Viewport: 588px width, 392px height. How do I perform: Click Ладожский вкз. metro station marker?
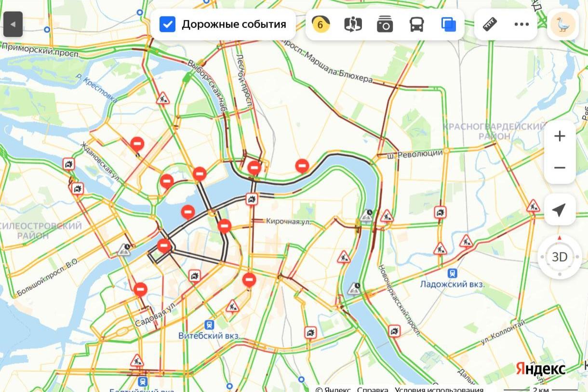[452, 274]
